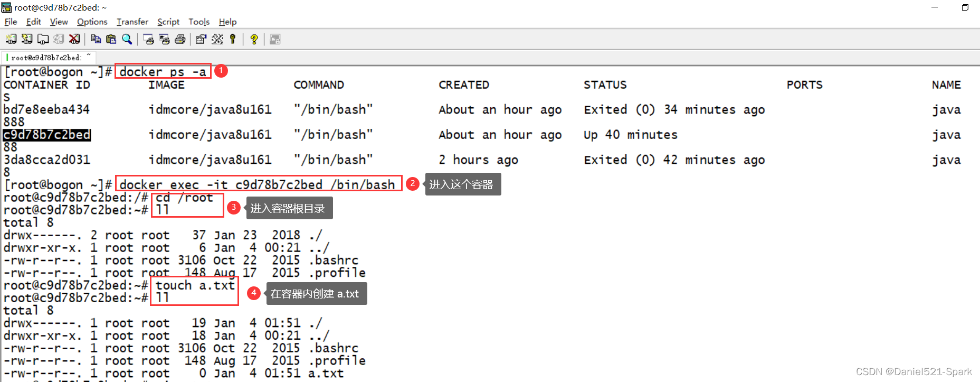This screenshot has height=382, width=980.
Task: Open the Transfer menu
Action: [x=132, y=22]
